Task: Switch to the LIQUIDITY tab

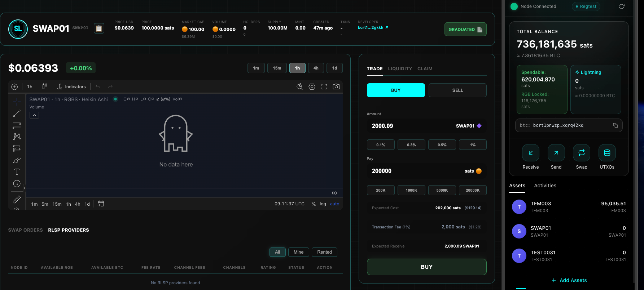Action: coord(400,68)
